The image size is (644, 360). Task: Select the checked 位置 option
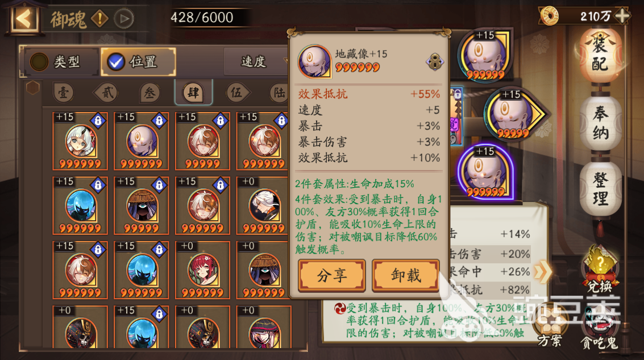[139, 61]
